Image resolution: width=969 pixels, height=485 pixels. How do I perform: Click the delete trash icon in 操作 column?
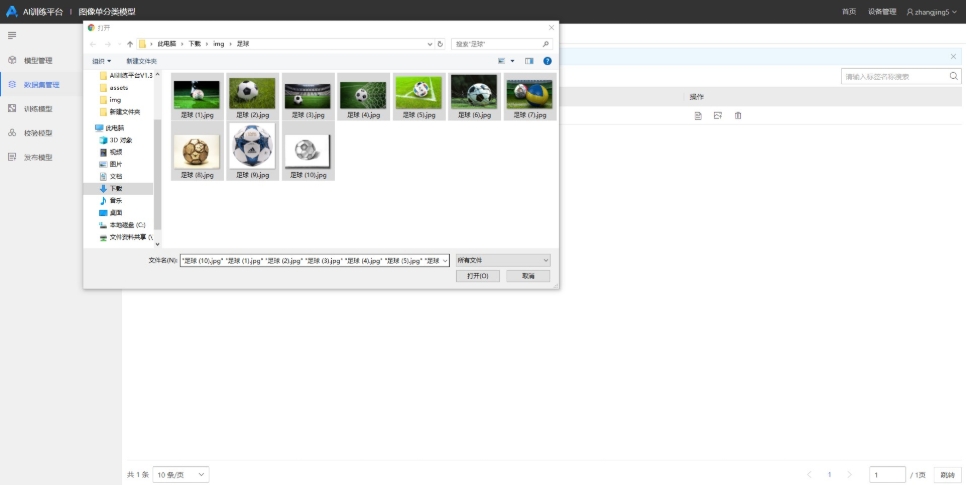[738, 116]
